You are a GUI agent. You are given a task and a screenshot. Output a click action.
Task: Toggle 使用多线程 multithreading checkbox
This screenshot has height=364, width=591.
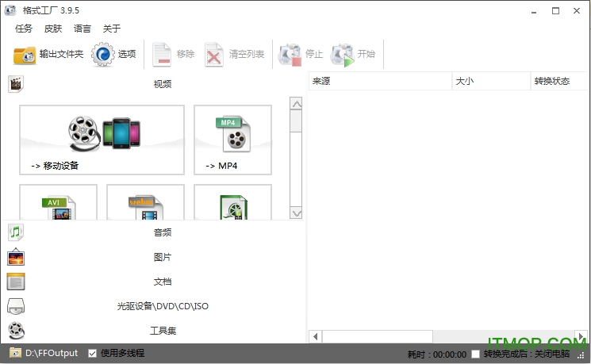coord(93,354)
